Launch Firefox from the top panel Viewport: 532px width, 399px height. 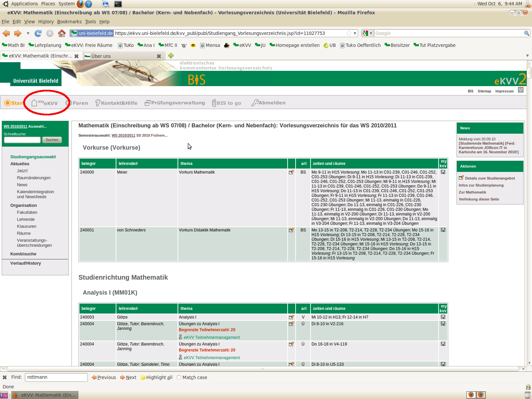tap(80, 4)
